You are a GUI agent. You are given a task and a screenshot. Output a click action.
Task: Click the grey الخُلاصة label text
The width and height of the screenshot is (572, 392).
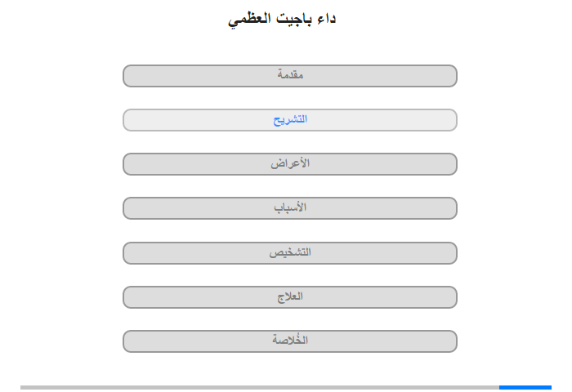[x=290, y=340]
